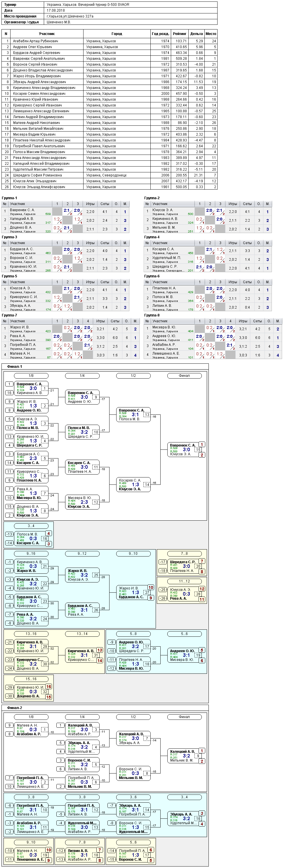Click the "Рейтинг" column header

click(x=179, y=34)
